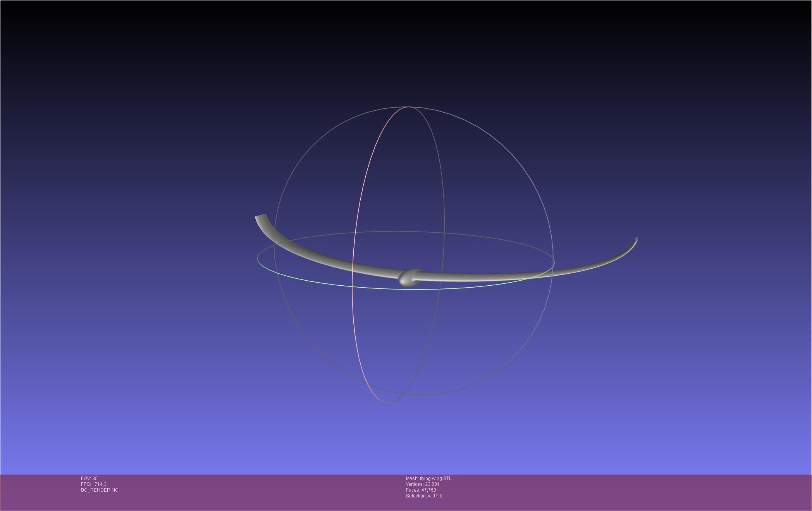
Task: Click the BO_RENDERING status text
Action: click(x=100, y=490)
